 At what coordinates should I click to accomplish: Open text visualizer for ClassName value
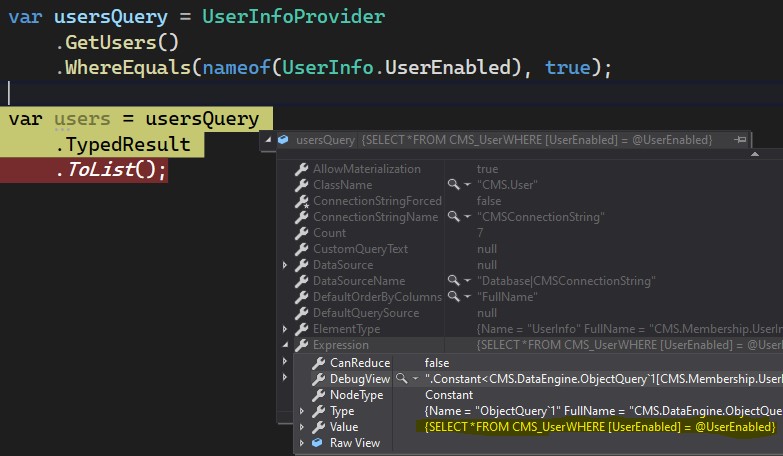click(453, 184)
